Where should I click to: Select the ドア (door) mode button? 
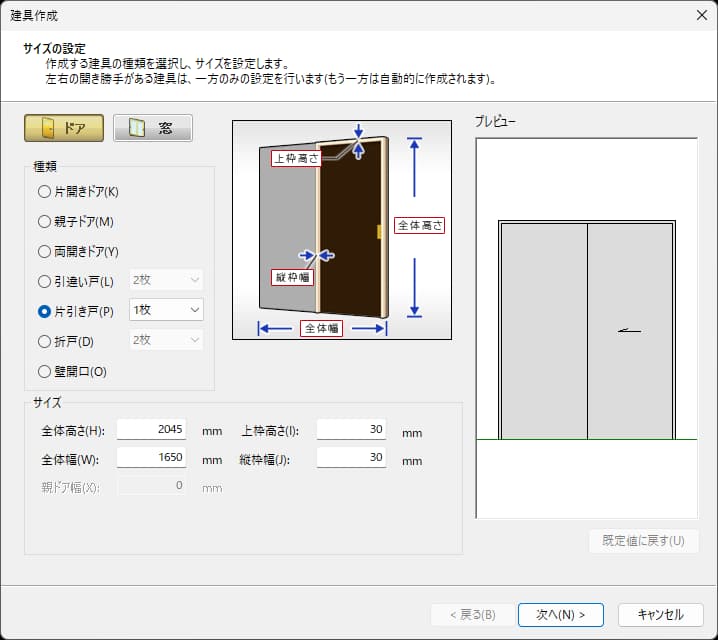coord(64,128)
